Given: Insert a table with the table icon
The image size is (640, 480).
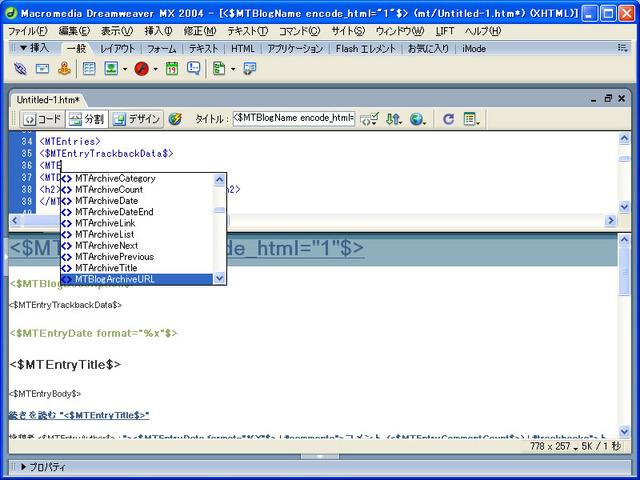Looking at the screenshot, I should pos(89,69).
